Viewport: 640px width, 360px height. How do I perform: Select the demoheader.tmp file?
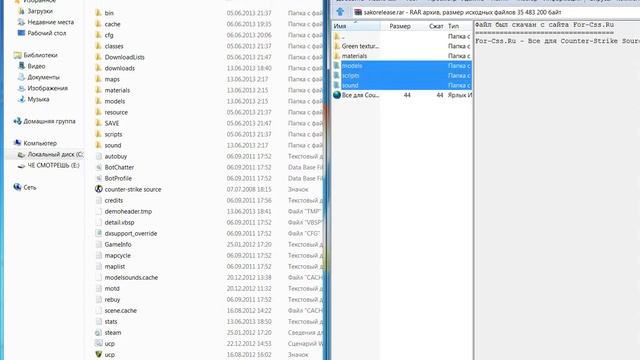point(128,211)
